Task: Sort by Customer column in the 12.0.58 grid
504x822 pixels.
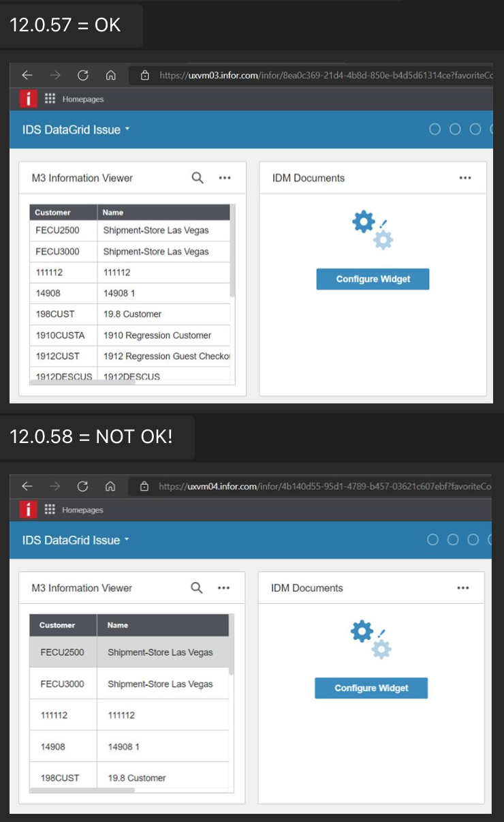Action: click(63, 625)
